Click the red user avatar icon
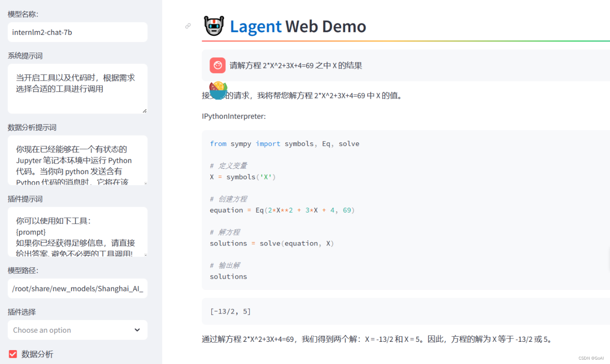Screen dimensions: 610x364 217,65
